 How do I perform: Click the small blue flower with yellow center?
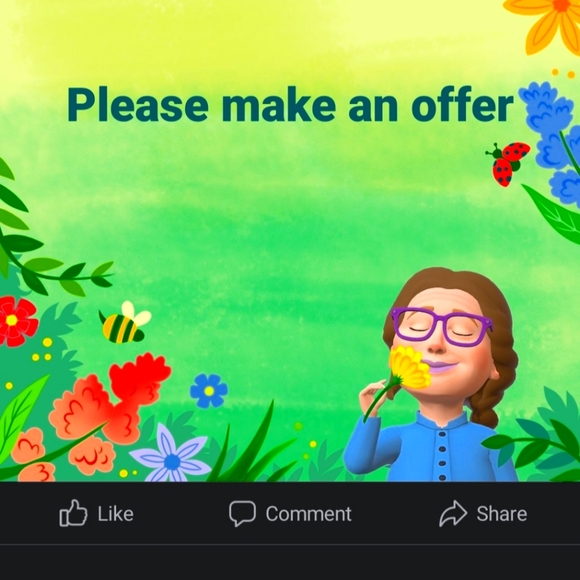(x=209, y=391)
